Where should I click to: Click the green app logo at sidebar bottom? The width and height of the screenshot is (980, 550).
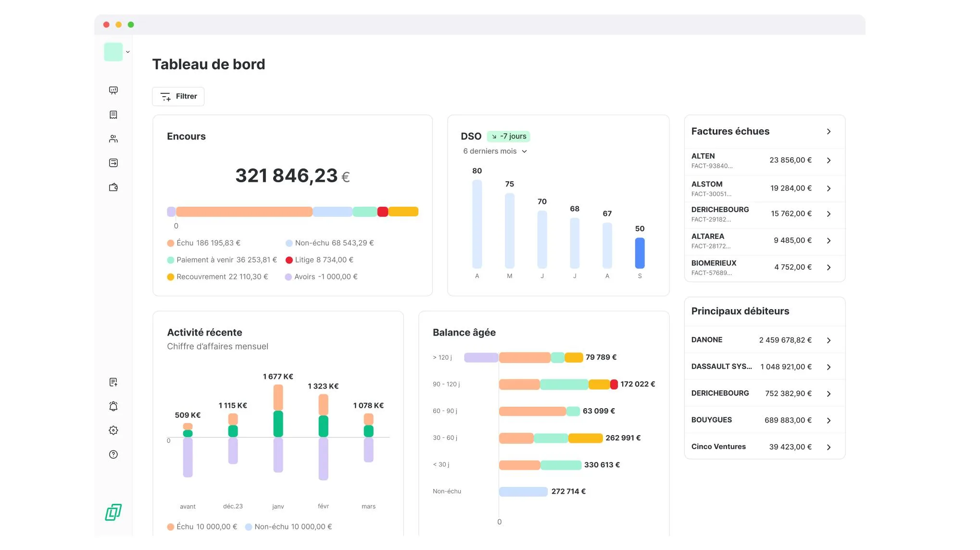pos(113,512)
